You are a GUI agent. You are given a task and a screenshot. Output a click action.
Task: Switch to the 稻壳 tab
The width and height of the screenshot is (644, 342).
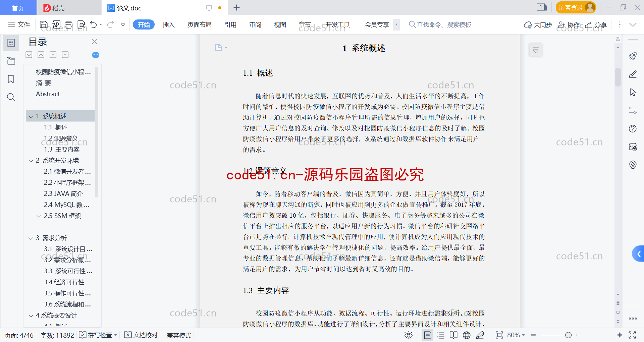(x=69, y=8)
